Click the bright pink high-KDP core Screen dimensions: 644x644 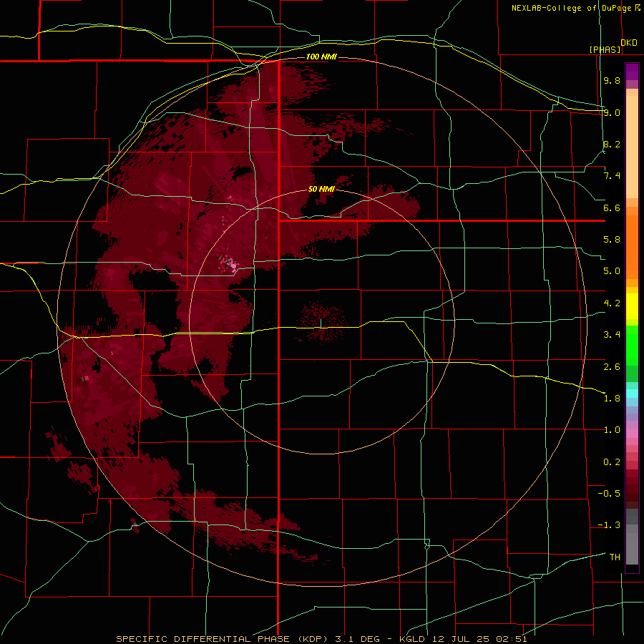tap(233, 265)
